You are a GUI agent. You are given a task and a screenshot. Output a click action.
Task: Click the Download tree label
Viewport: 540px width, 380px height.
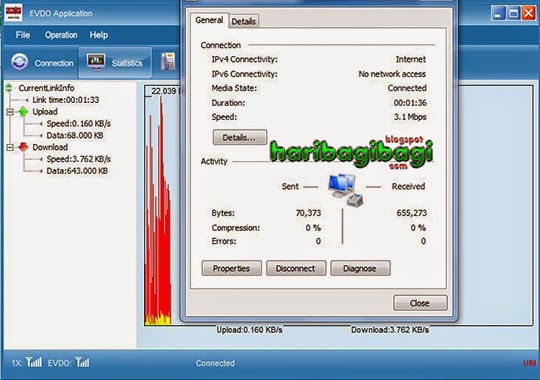pos(50,147)
